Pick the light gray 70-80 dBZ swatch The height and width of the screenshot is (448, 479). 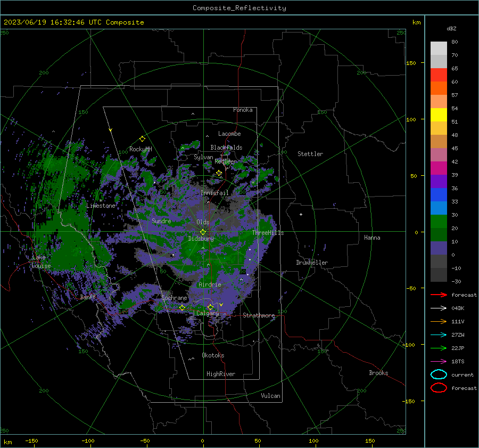tap(439, 48)
